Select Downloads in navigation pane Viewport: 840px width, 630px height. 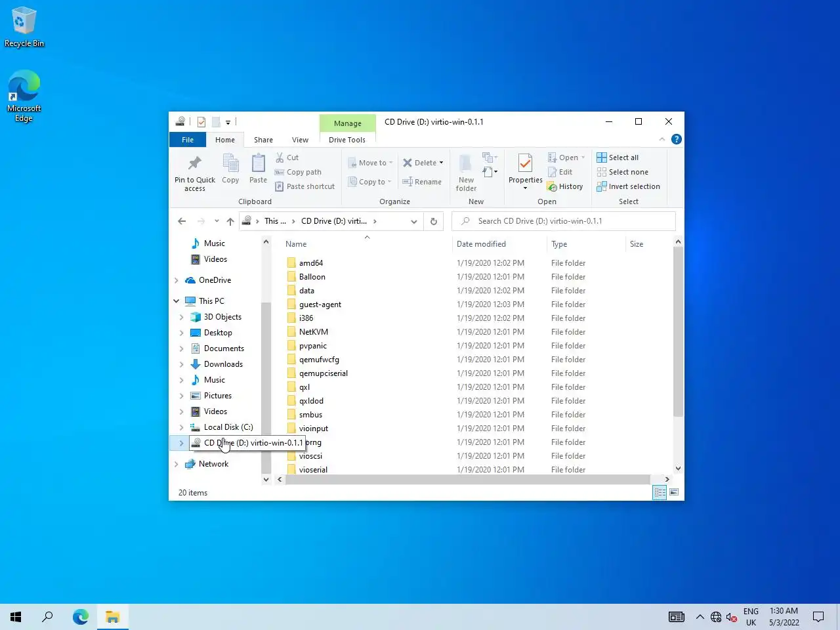click(223, 364)
